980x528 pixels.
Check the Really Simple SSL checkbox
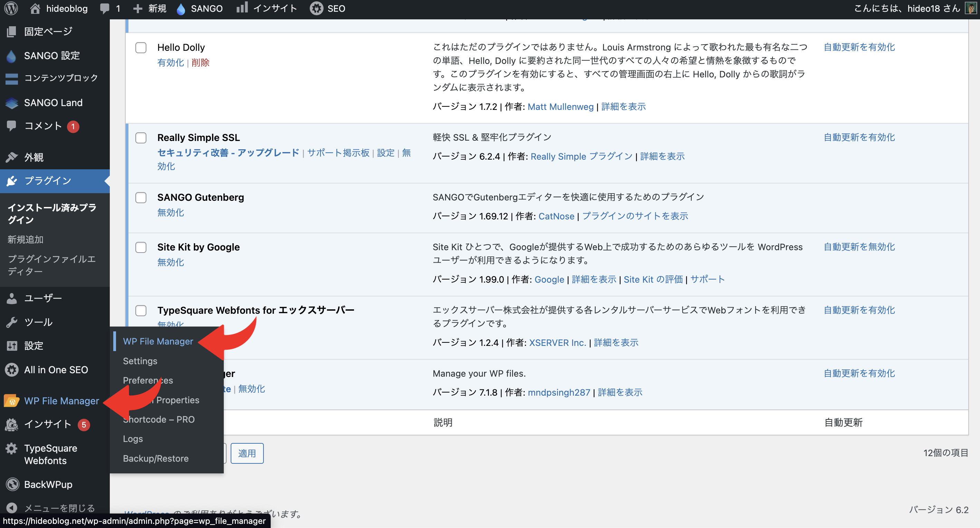click(x=141, y=138)
